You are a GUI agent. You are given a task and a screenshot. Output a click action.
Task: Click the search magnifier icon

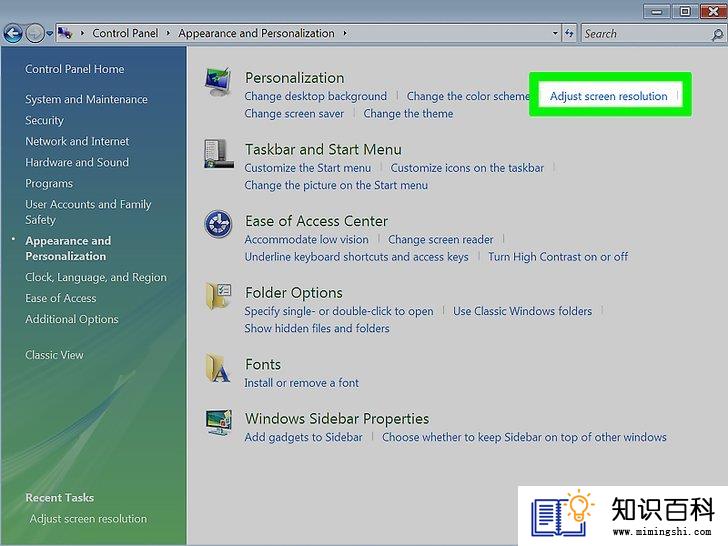point(717,34)
